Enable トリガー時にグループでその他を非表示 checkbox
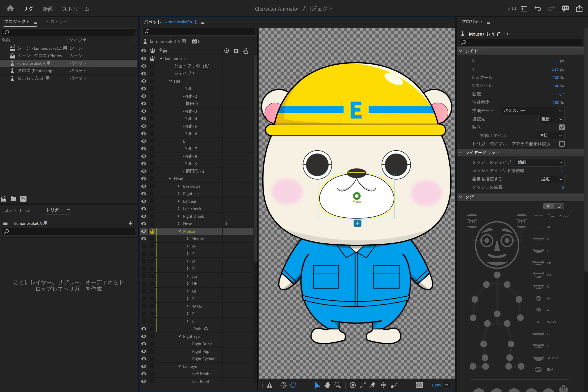 pos(562,144)
